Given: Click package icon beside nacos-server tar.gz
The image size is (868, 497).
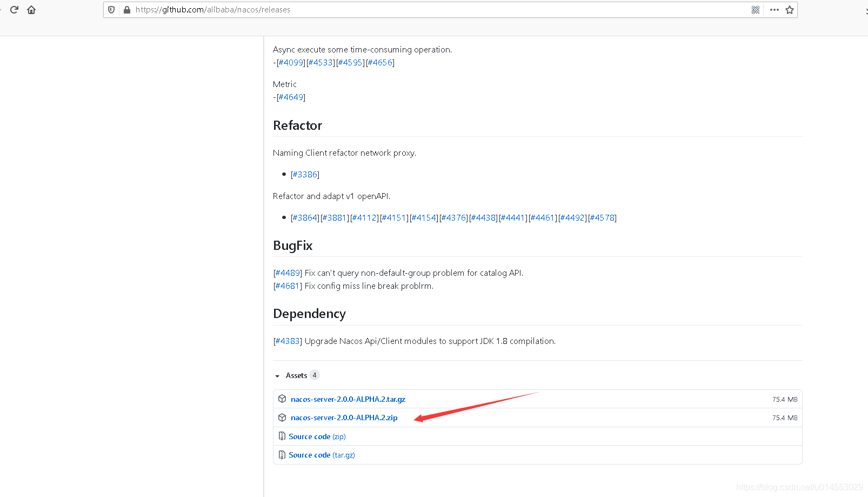Looking at the screenshot, I should pyautogui.click(x=282, y=399).
